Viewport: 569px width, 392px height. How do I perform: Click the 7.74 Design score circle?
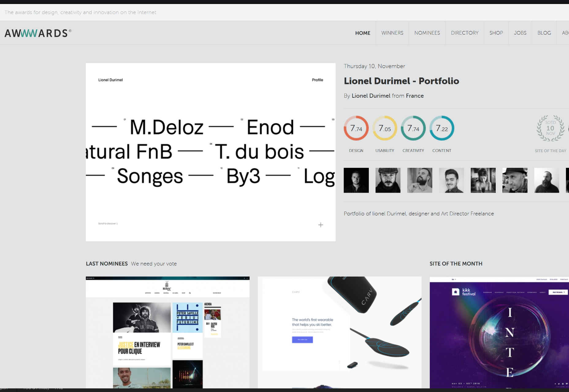(x=356, y=128)
